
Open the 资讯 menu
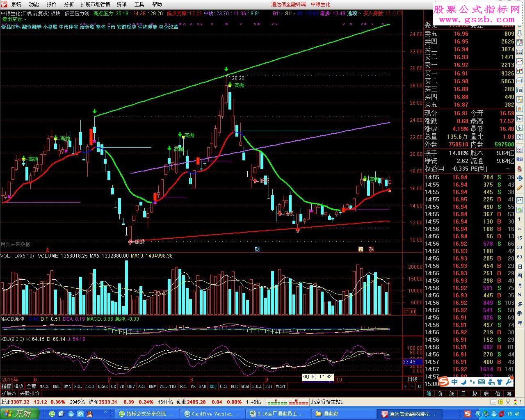(122, 4)
